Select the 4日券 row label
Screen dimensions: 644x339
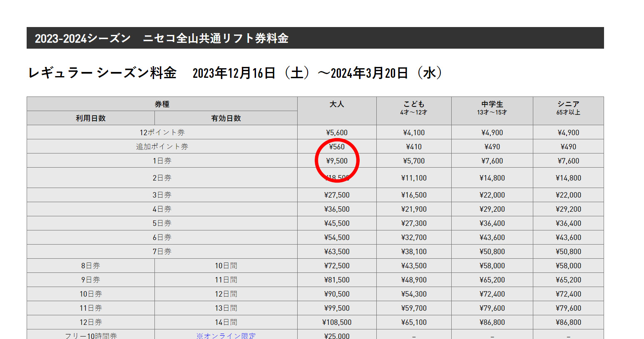(x=162, y=209)
